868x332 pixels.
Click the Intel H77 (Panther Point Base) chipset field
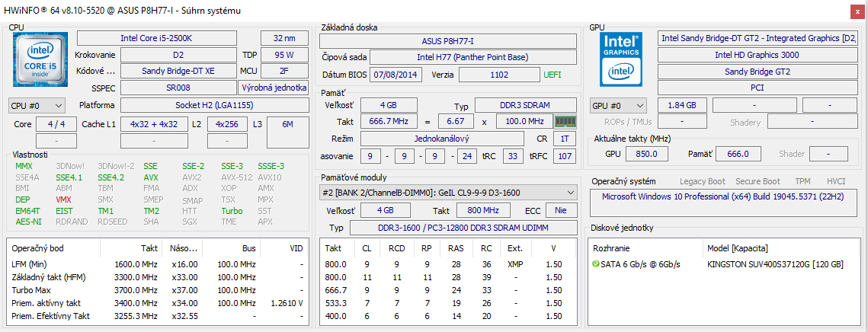pyautogui.click(x=472, y=57)
